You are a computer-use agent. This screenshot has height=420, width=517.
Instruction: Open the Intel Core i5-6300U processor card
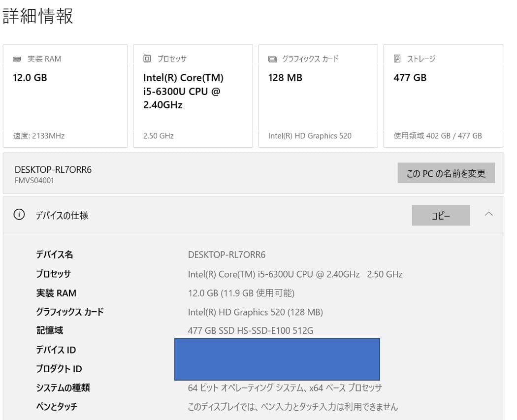pos(193,95)
